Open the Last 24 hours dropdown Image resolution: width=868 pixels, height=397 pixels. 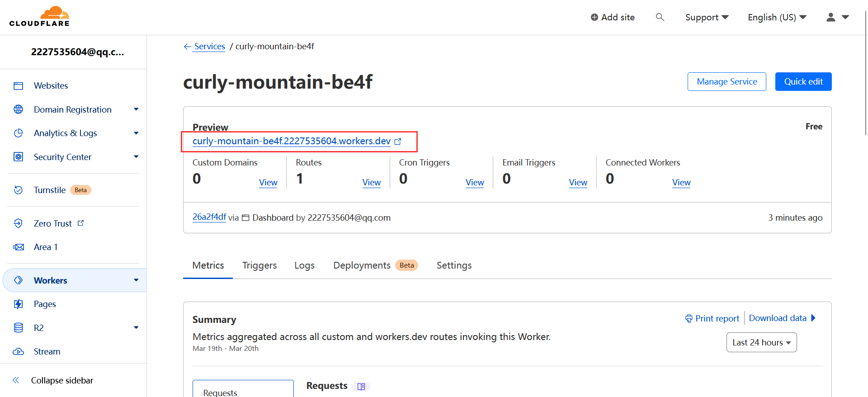coord(761,343)
